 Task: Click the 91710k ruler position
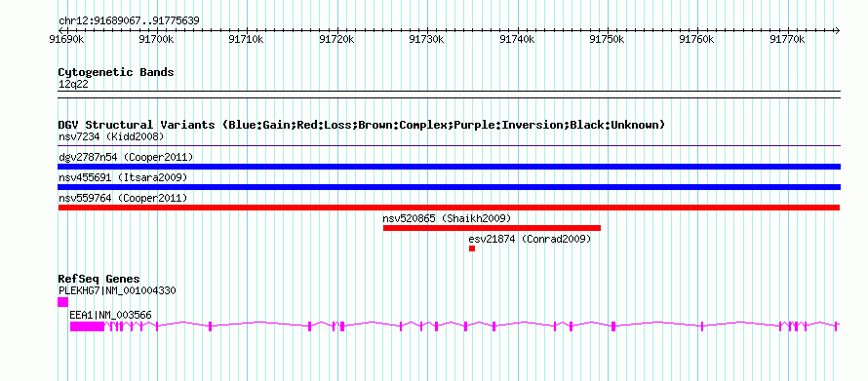coord(247,39)
